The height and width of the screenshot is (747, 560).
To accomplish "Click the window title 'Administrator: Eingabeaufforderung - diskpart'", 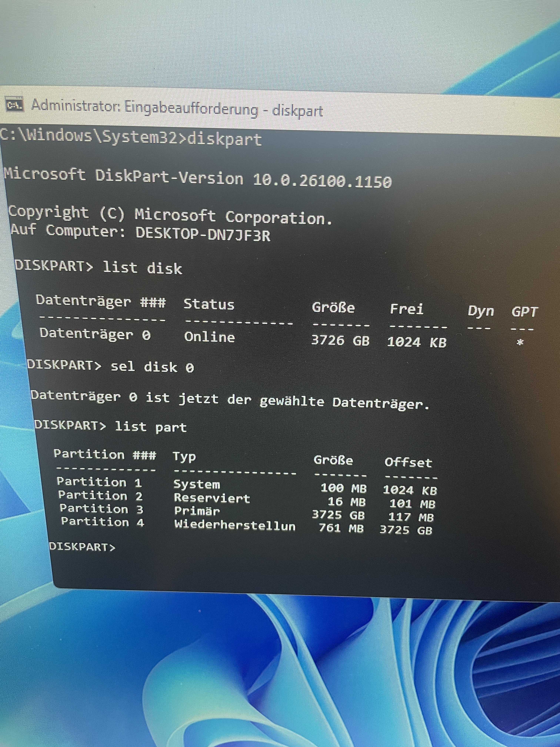I will [x=177, y=108].
